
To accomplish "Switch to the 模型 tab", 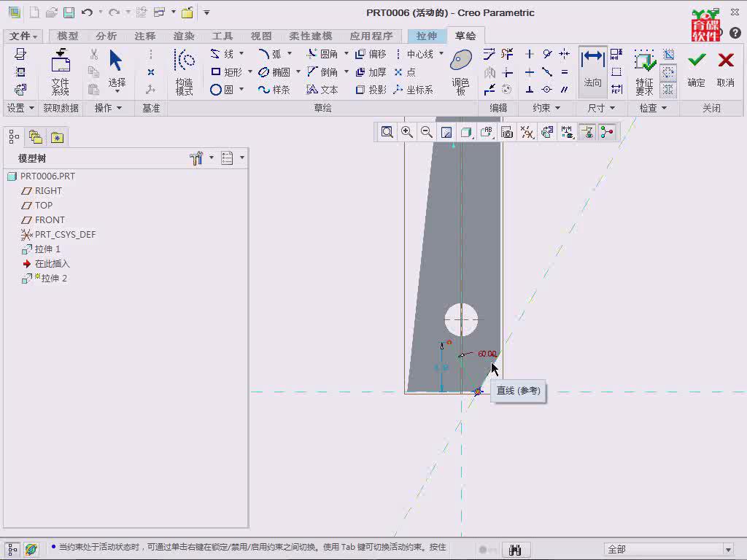I will tap(68, 36).
